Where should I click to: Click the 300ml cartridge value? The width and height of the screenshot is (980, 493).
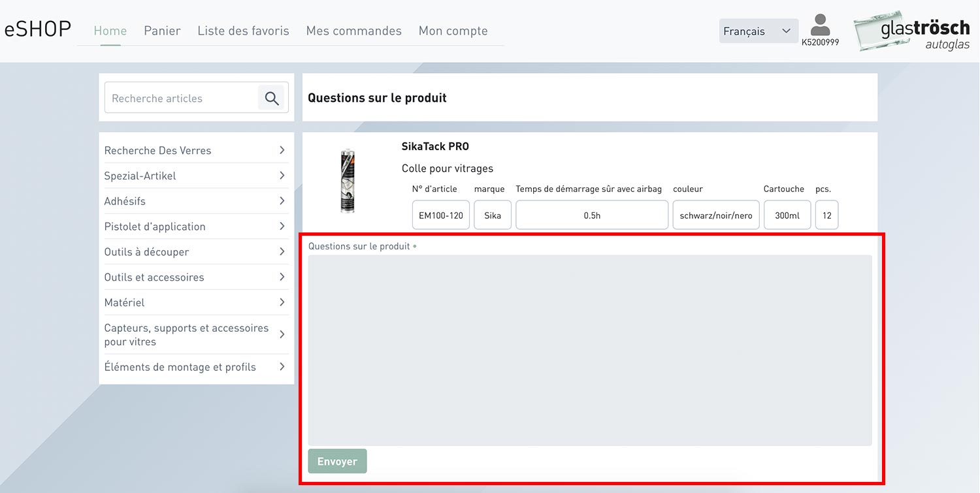787,215
